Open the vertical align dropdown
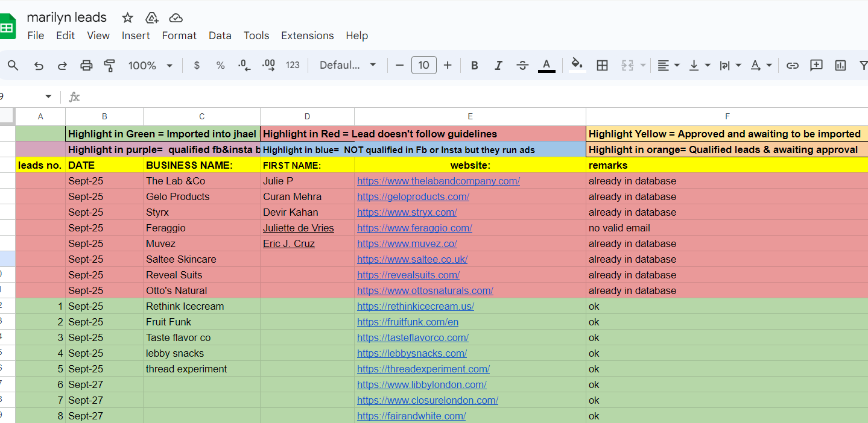Screen dimensions: 868x423 (x=700, y=65)
